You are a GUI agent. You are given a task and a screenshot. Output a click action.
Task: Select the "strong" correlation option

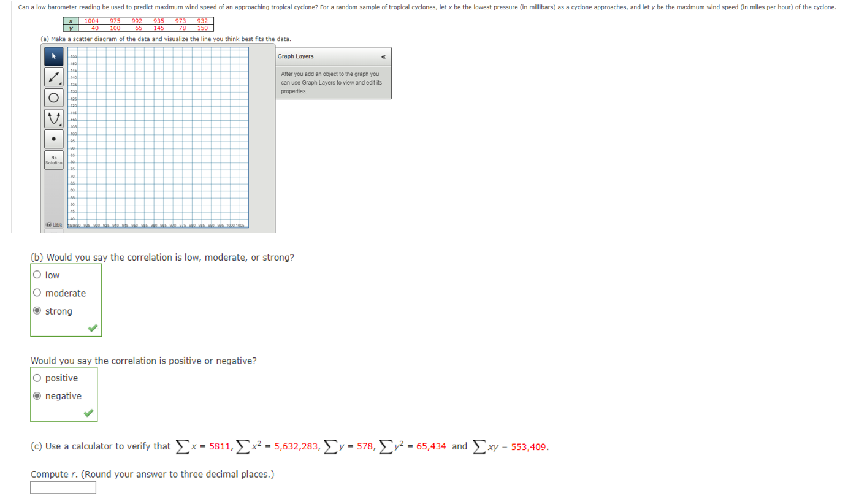[x=36, y=311]
